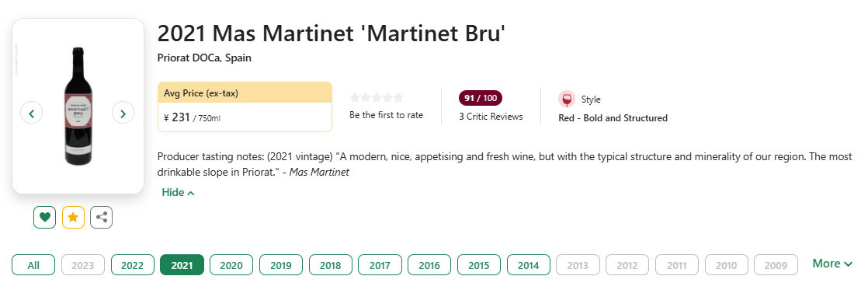Open the 3 Critic Reviews link

491,117
